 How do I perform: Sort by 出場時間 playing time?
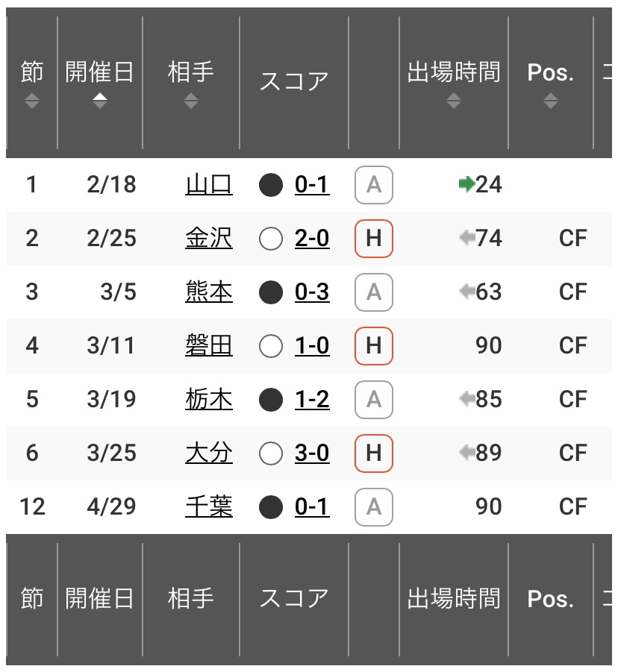(x=453, y=83)
